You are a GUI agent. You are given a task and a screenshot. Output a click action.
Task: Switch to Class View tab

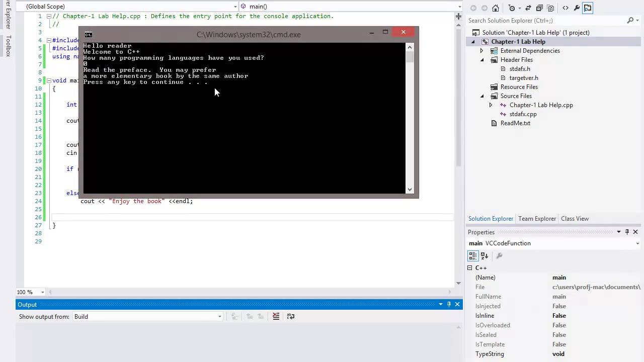click(575, 219)
